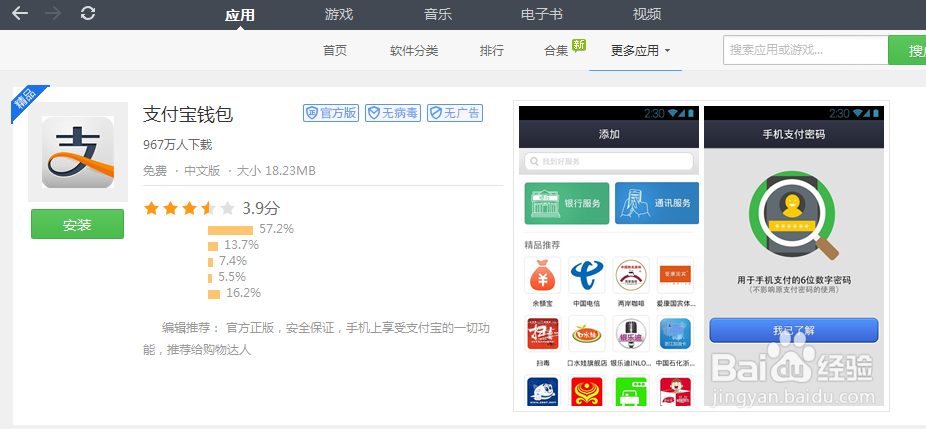The width and height of the screenshot is (926, 429).
Task: Open the 电子书 top tab
Action: [x=542, y=14]
